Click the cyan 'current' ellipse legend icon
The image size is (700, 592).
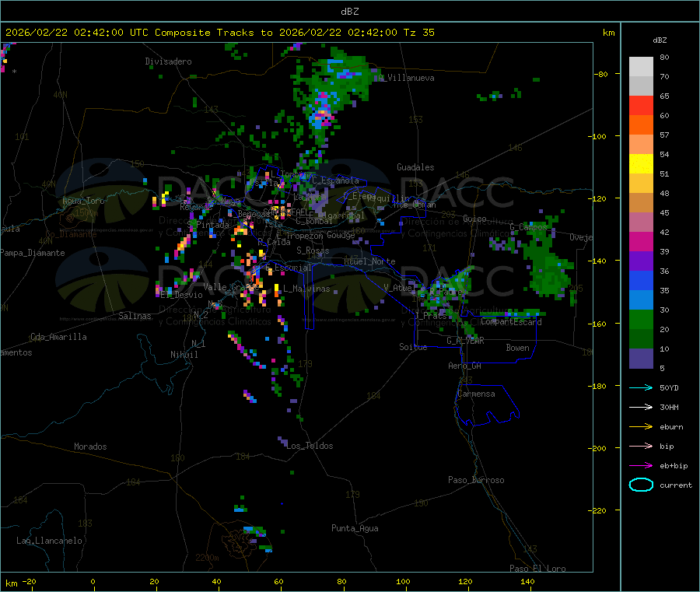coord(641,485)
